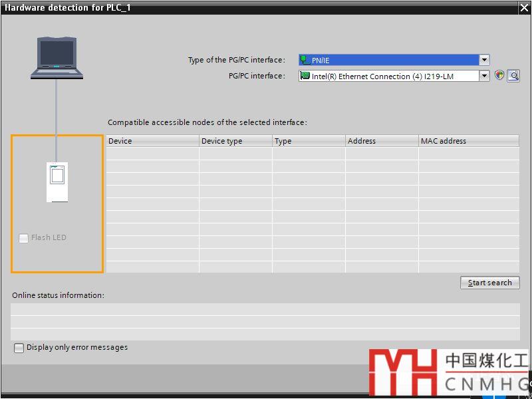Image resolution: width=532 pixels, height=399 pixels.
Task: Enable Display only error messages checkbox
Action: pos(19,348)
